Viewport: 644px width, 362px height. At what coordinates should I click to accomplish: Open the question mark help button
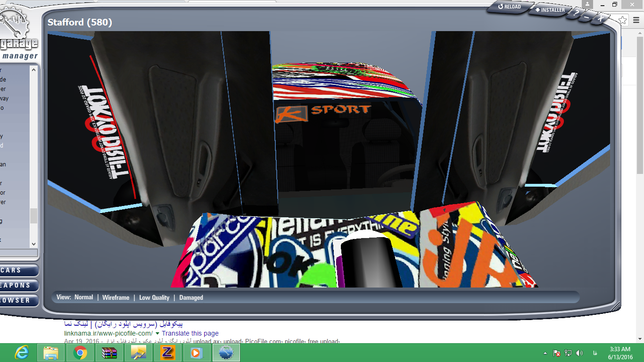(x=576, y=14)
